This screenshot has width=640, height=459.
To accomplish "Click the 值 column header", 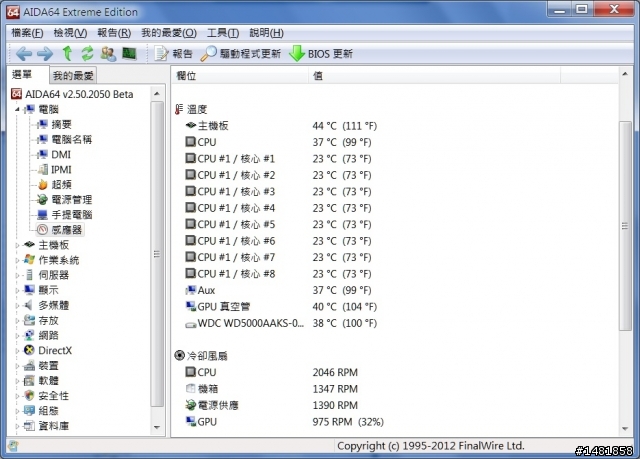I will pos(434,75).
